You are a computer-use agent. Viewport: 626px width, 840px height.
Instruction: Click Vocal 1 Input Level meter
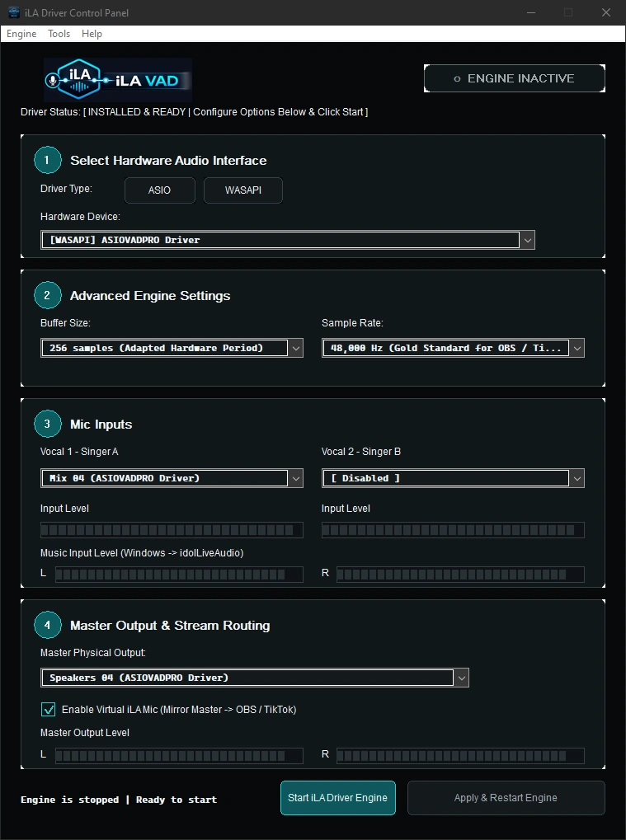coord(172,530)
